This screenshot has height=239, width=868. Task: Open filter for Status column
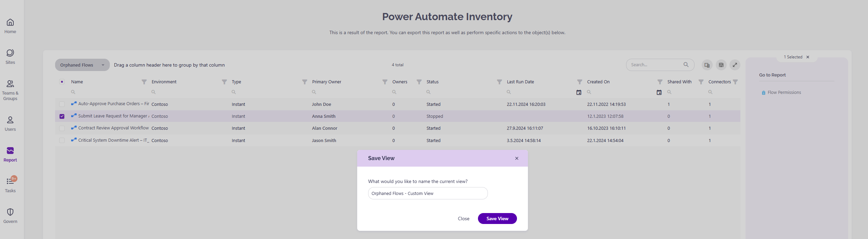click(500, 82)
